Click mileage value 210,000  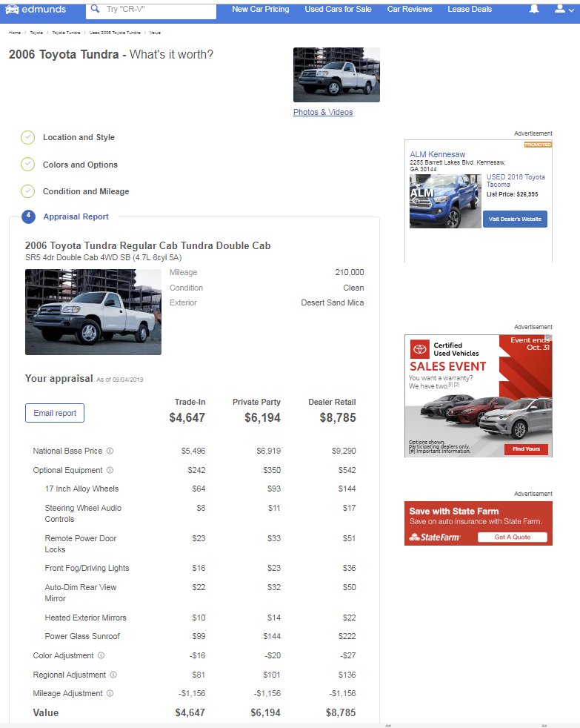click(350, 273)
